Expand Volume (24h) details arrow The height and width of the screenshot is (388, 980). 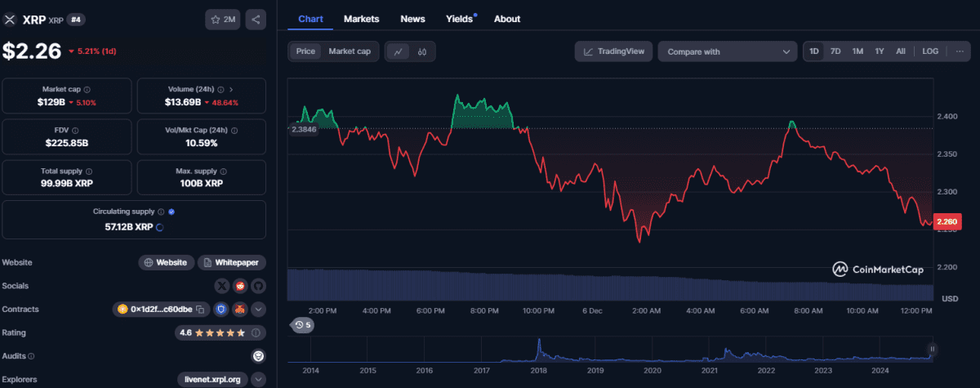point(231,89)
